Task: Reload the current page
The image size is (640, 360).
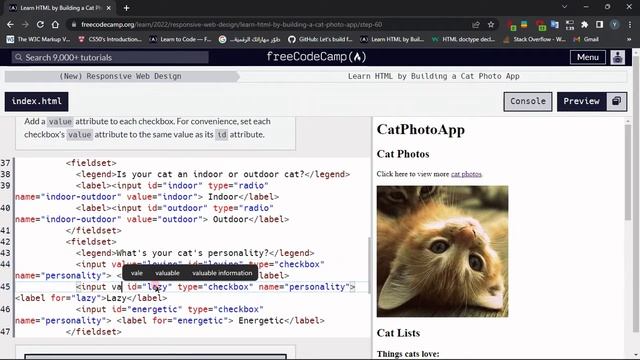Action: tap(40, 24)
